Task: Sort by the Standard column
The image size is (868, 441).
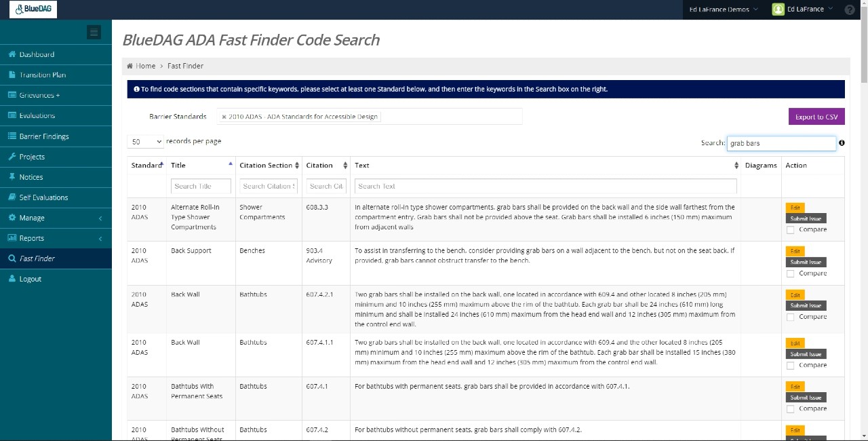Action: [x=147, y=165]
